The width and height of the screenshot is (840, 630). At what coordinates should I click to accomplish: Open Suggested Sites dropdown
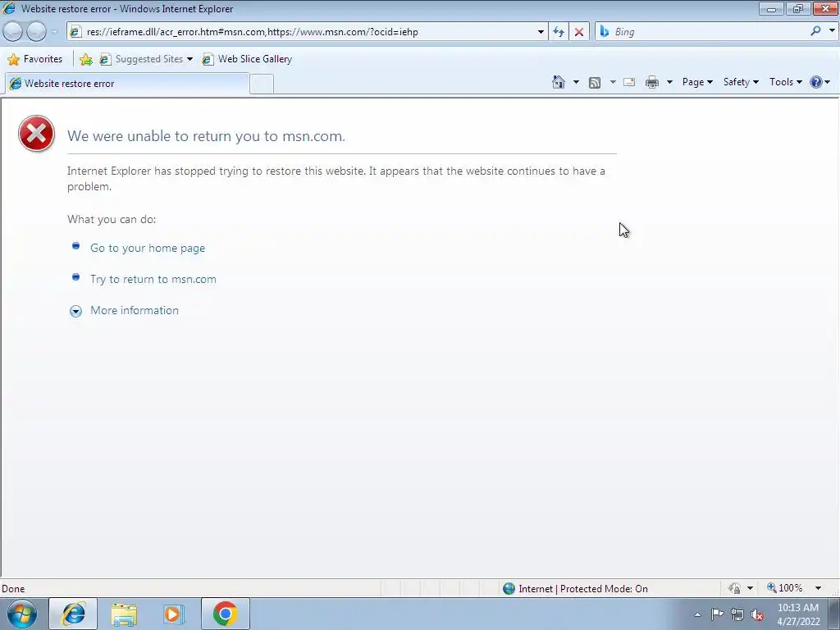click(146, 59)
